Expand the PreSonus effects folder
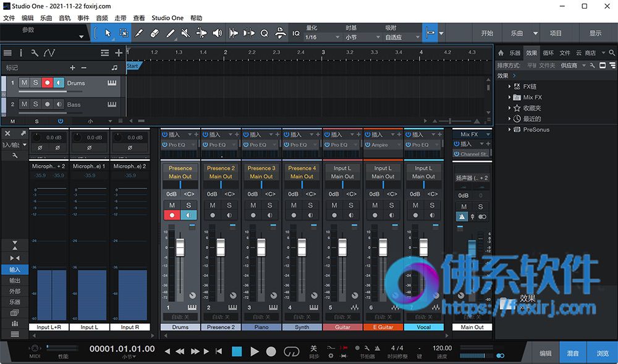Viewport: 618px width, 364px height. click(509, 129)
